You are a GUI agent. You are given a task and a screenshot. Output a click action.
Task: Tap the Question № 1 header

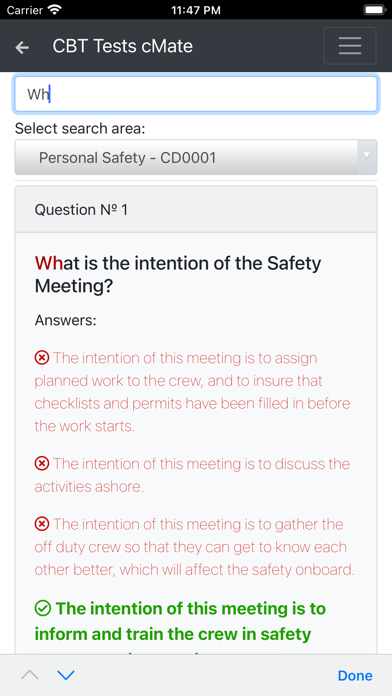pyautogui.click(x=196, y=210)
